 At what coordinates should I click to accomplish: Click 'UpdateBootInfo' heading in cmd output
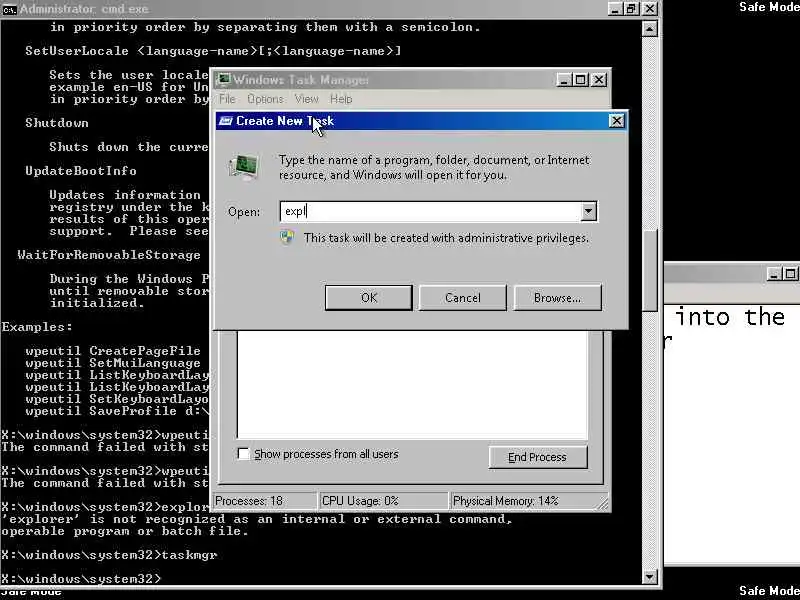[x=81, y=171]
